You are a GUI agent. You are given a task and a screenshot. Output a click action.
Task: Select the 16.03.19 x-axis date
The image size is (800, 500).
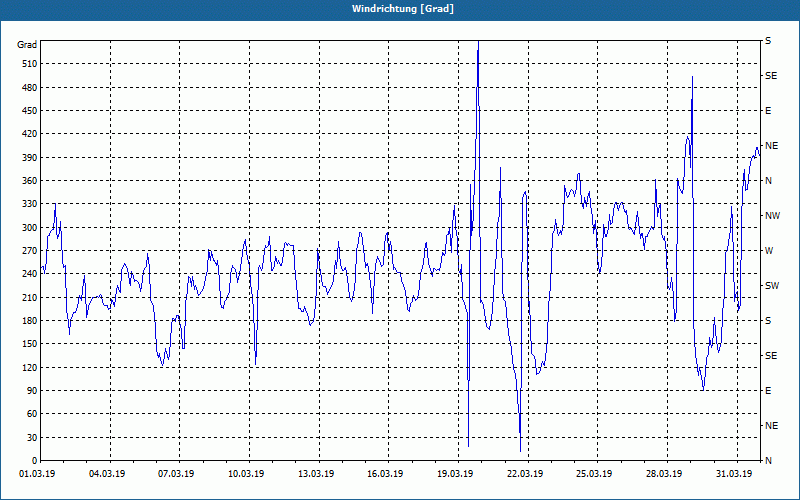pyautogui.click(x=385, y=474)
